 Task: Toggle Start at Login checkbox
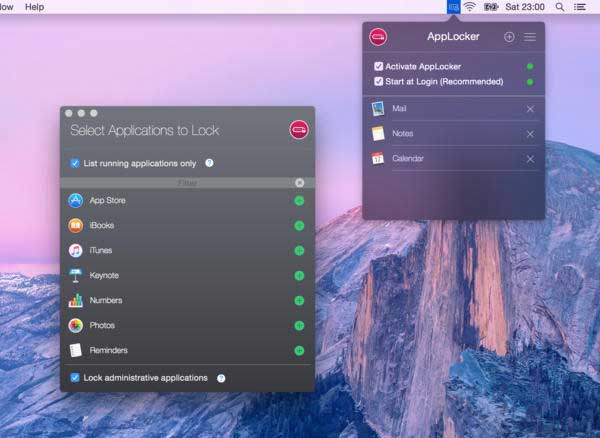tap(378, 81)
